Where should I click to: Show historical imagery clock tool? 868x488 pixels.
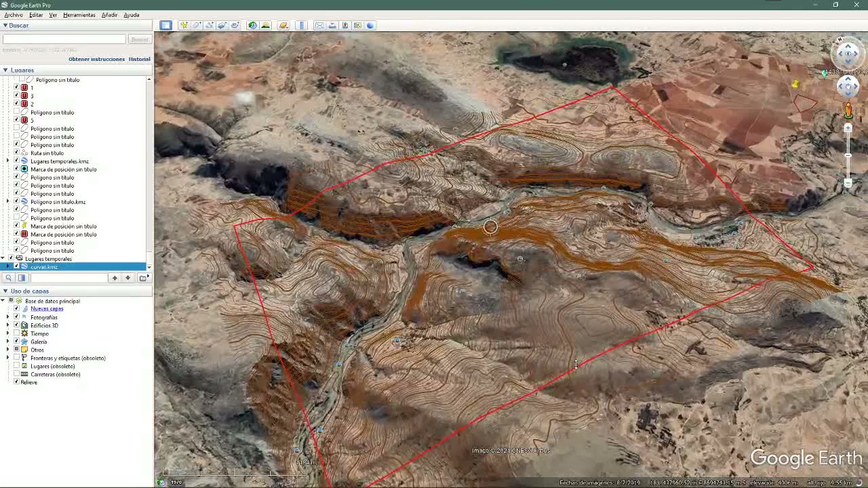tap(252, 25)
